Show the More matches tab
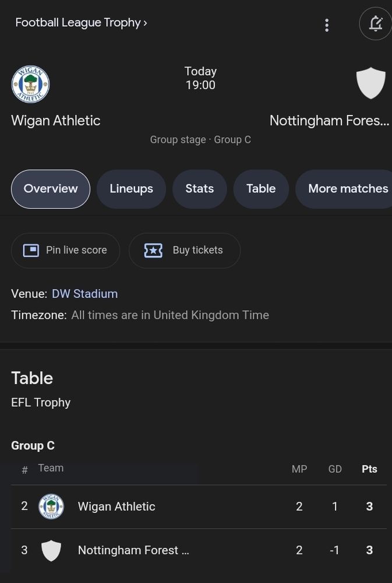This screenshot has width=392, height=583. point(344,189)
